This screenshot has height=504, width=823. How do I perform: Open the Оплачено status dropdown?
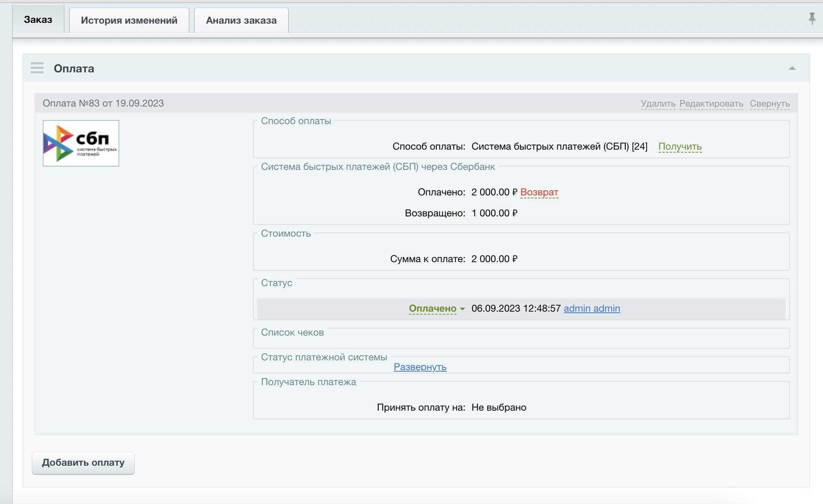pyautogui.click(x=437, y=308)
